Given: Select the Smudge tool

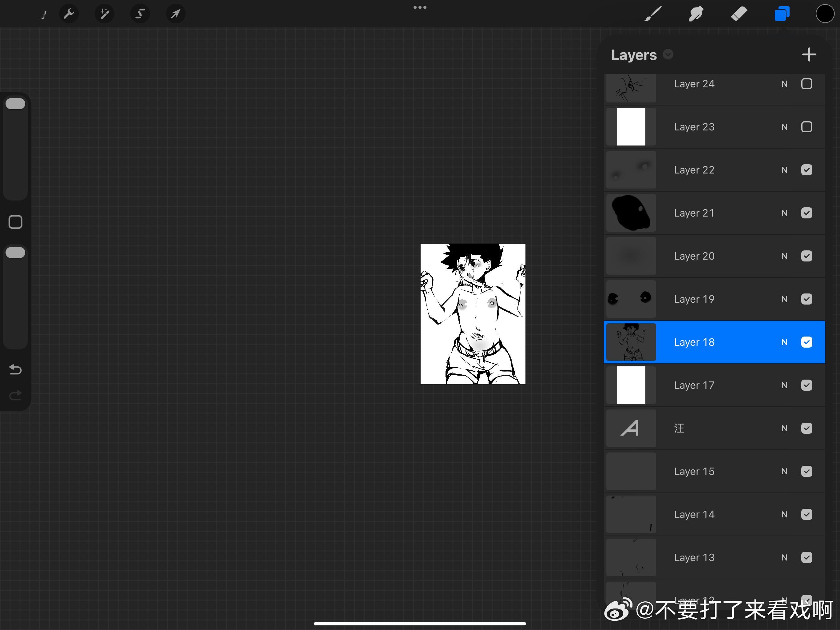Looking at the screenshot, I should click(x=696, y=14).
